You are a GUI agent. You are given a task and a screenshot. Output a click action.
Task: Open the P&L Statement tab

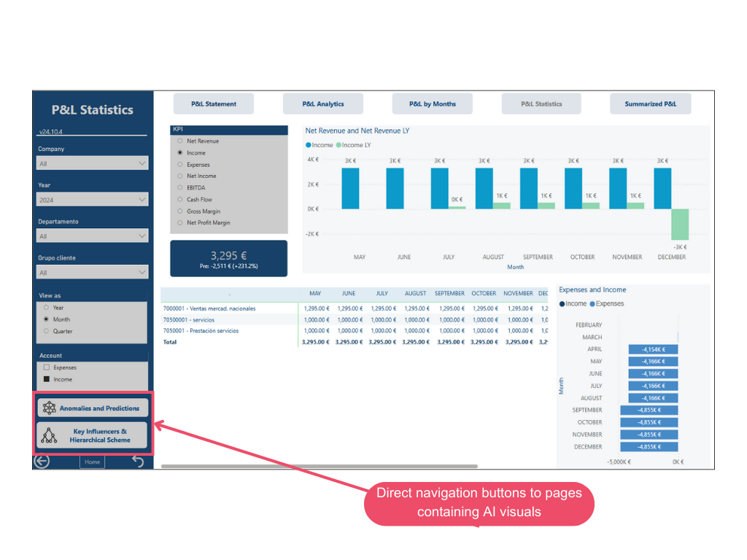[x=214, y=104]
